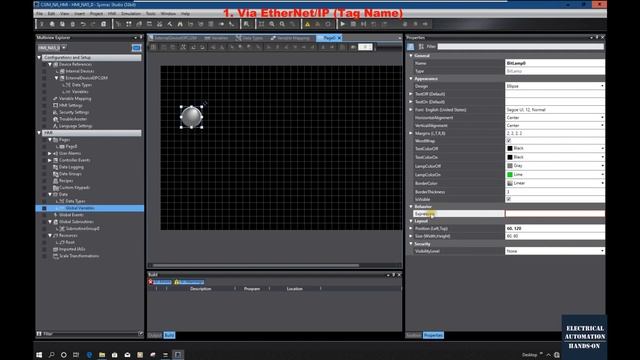Collapse the Behavior property section
The height and width of the screenshot is (360, 640).
pyautogui.click(x=411, y=207)
